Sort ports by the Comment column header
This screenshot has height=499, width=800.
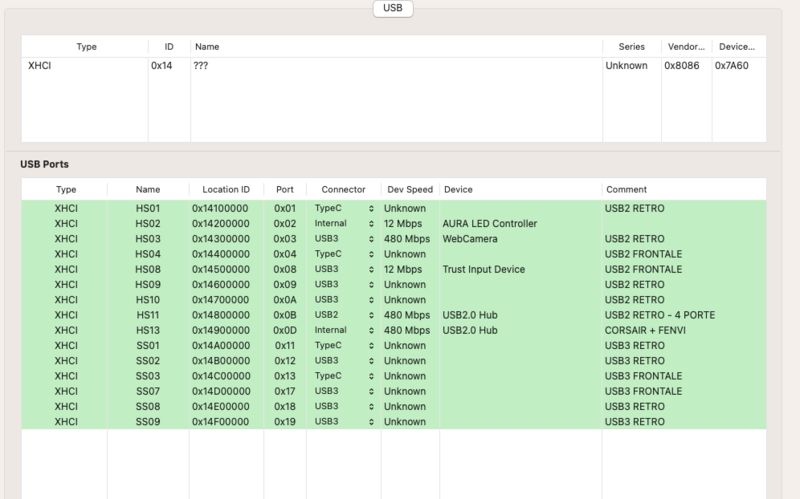[626, 189]
